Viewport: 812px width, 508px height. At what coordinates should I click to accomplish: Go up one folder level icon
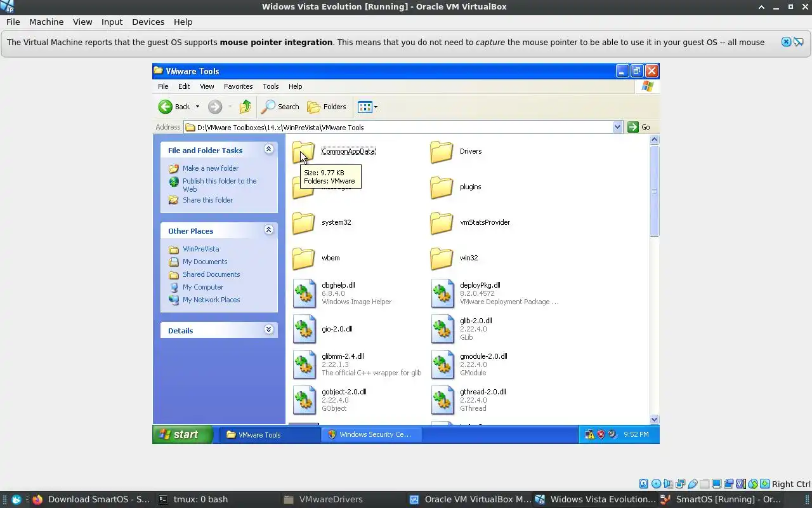246,107
